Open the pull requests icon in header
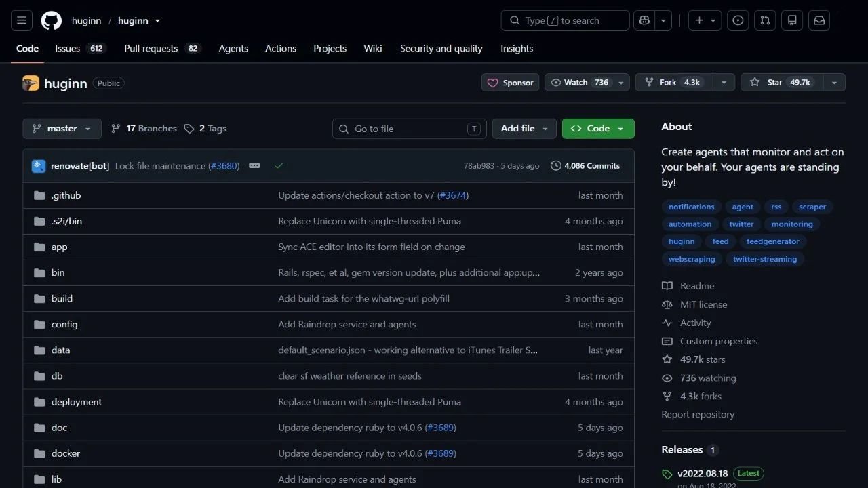 pyautogui.click(x=765, y=20)
